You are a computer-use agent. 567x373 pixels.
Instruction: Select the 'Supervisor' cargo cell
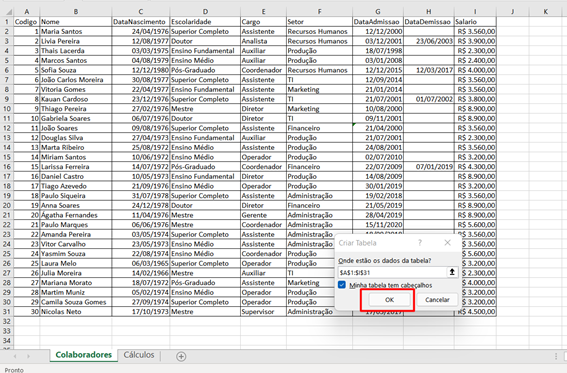pos(263,312)
